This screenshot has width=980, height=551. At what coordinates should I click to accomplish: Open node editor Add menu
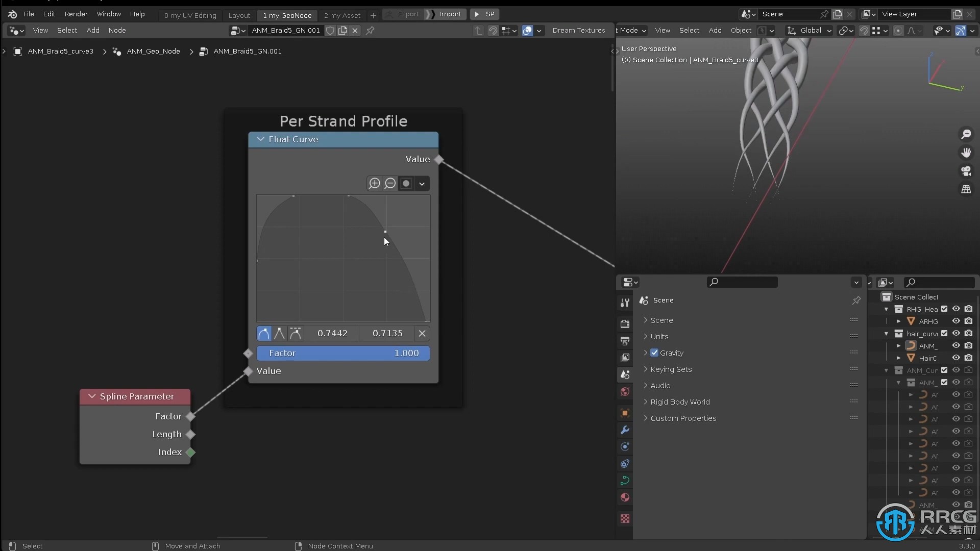tap(93, 30)
